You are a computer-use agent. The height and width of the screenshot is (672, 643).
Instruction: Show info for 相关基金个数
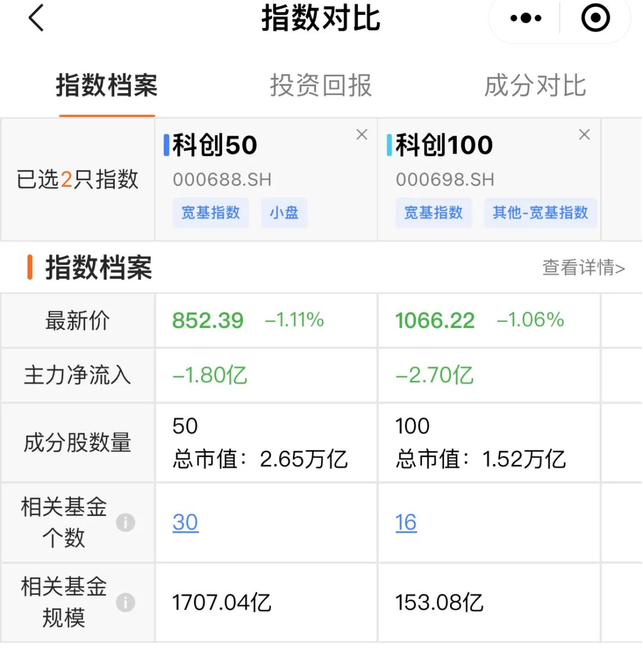click(126, 523)
